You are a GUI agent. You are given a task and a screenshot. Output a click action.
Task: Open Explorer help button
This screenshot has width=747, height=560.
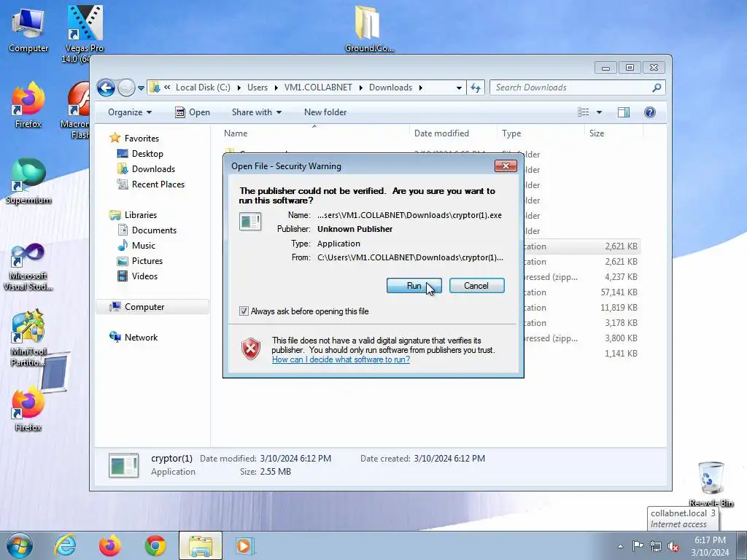pos(650,112)
